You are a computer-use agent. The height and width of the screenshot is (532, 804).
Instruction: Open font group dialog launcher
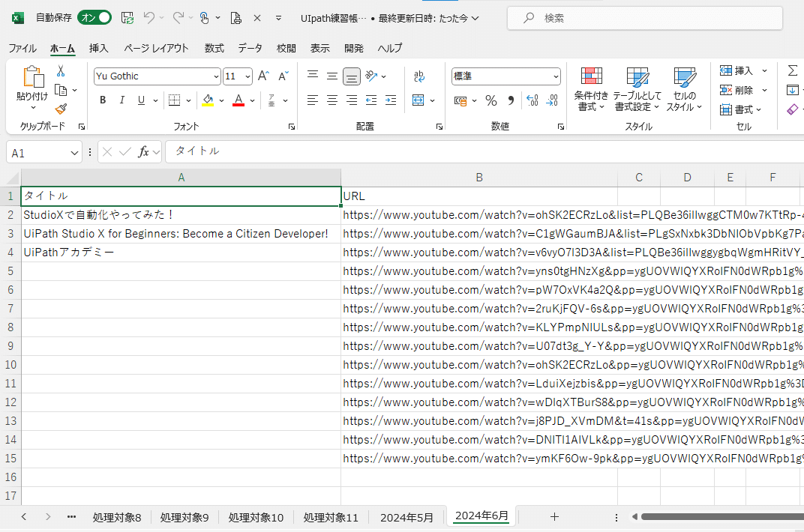click(x=291, y=127)
